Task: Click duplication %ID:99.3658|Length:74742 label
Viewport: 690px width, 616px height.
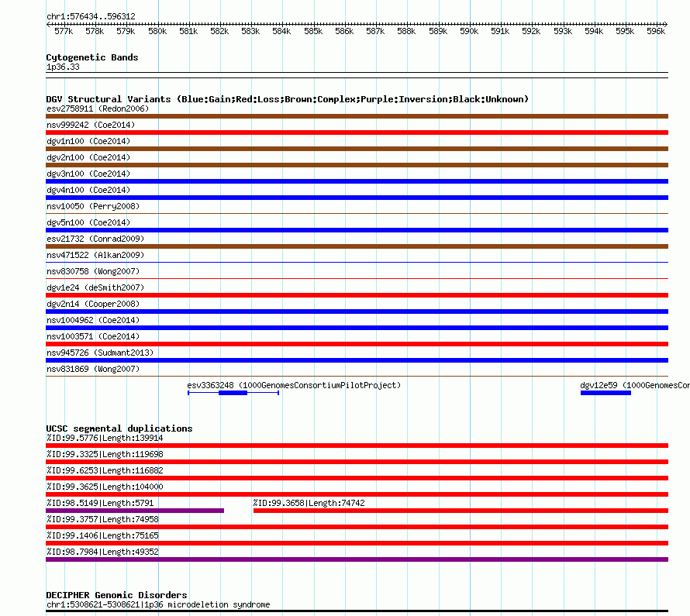Action: pyautogui.click(x=309, y=503)
